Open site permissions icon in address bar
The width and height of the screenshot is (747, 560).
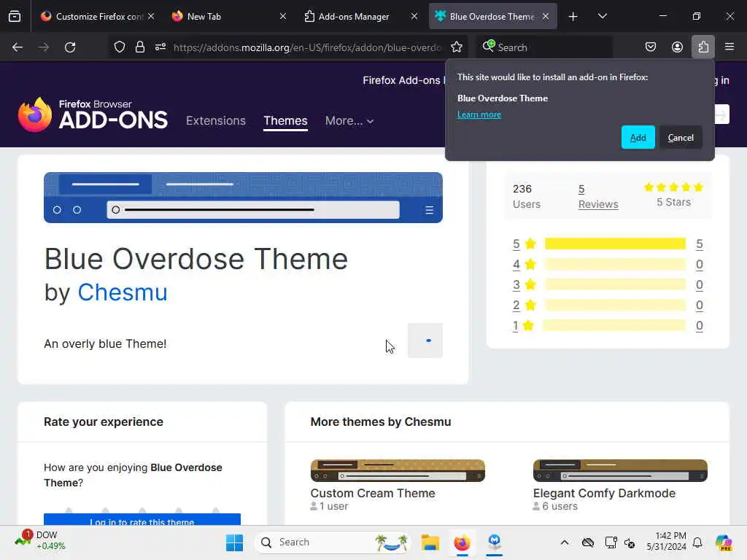(160, 47)
